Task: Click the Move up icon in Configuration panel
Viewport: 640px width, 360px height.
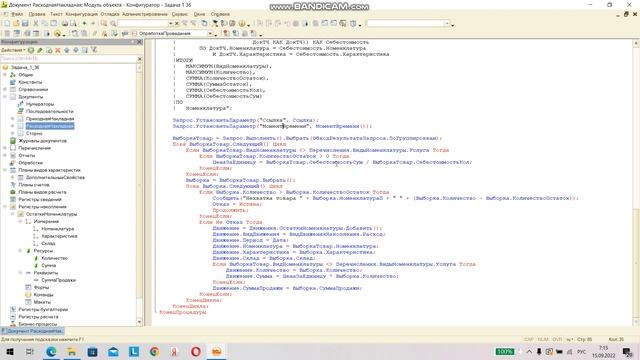Action: click(x=67, y=50)
